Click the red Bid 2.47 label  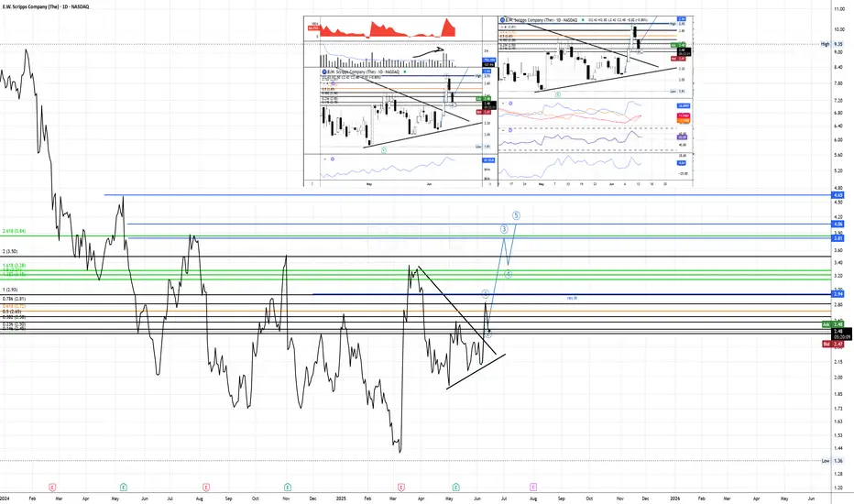[x=833, y=345]
